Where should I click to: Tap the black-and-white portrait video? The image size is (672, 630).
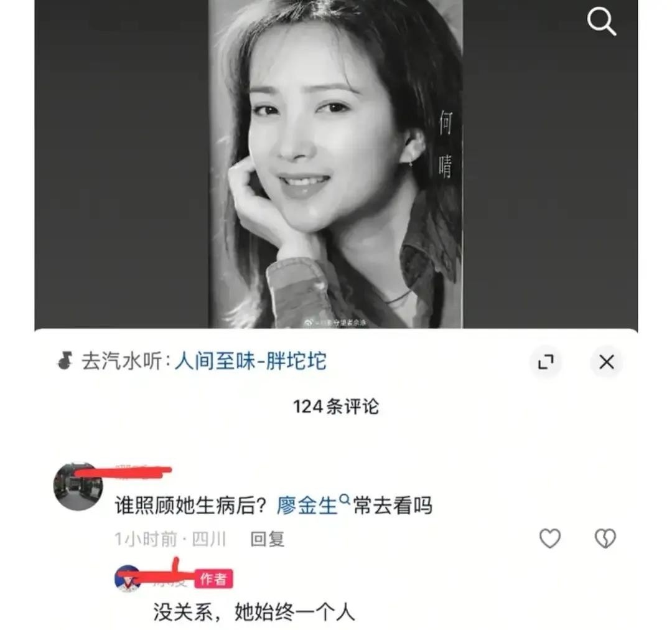coord(335,164)
